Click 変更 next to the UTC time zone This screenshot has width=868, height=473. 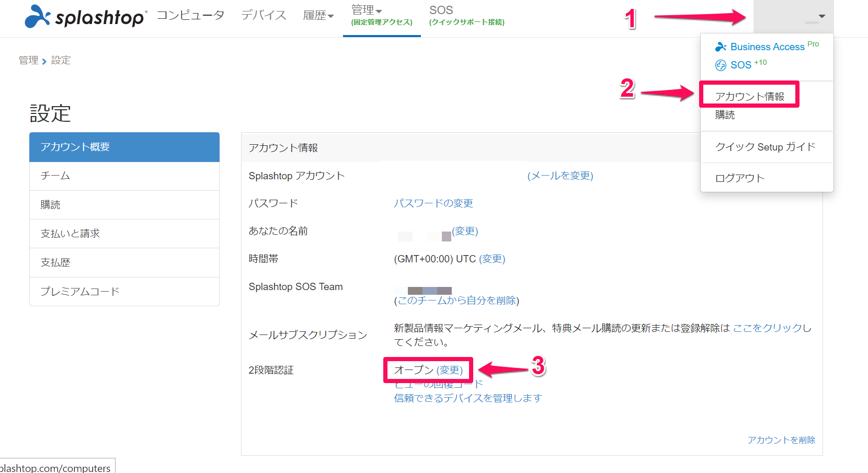pos(492,259)
